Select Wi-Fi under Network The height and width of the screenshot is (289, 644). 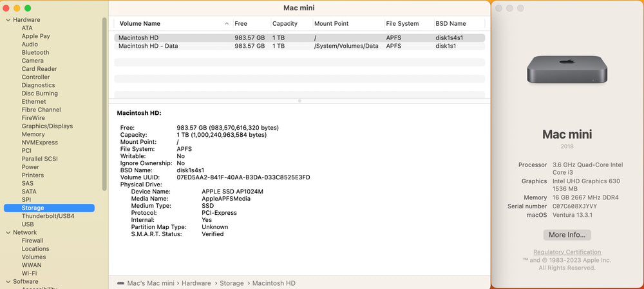coord(29,274)
